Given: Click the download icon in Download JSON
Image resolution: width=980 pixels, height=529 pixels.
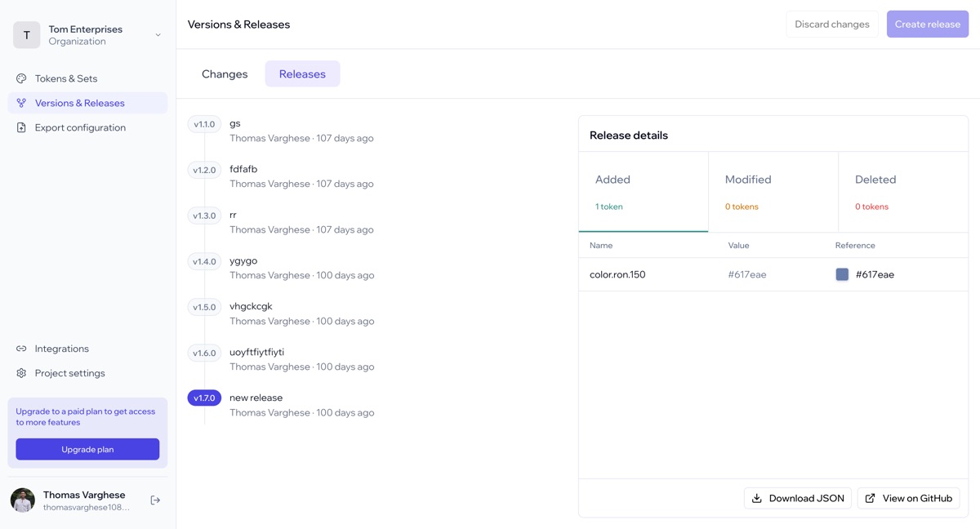Looking at the screenshot, I should tap(757, 498).
